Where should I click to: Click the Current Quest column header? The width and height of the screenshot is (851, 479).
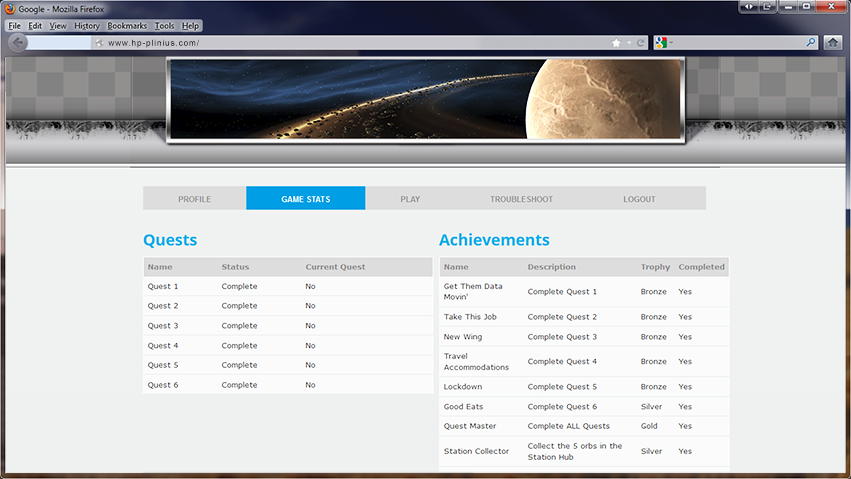click(335, 267)
